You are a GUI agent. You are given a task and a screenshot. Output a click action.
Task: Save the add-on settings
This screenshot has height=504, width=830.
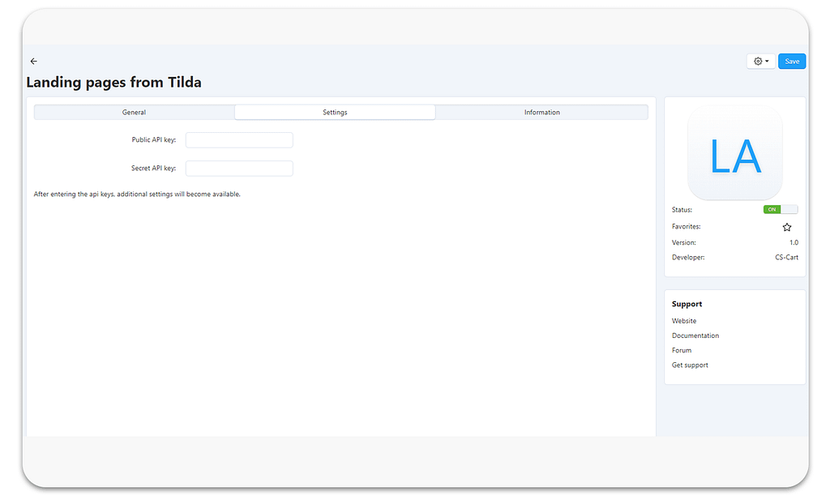(791, 62)
